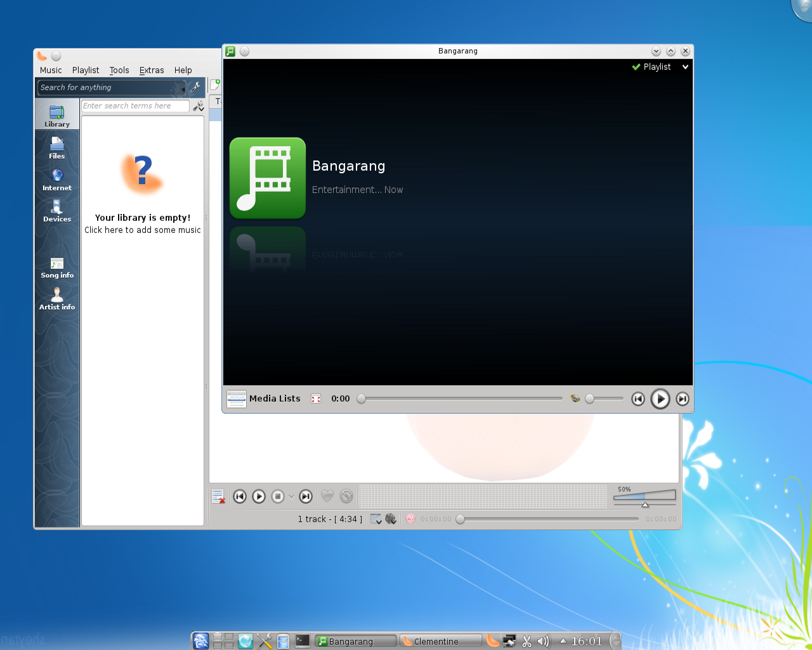Click the love heart icon
Image resolution: width=812 pixels, height=650 pixels.
point(327,496)
